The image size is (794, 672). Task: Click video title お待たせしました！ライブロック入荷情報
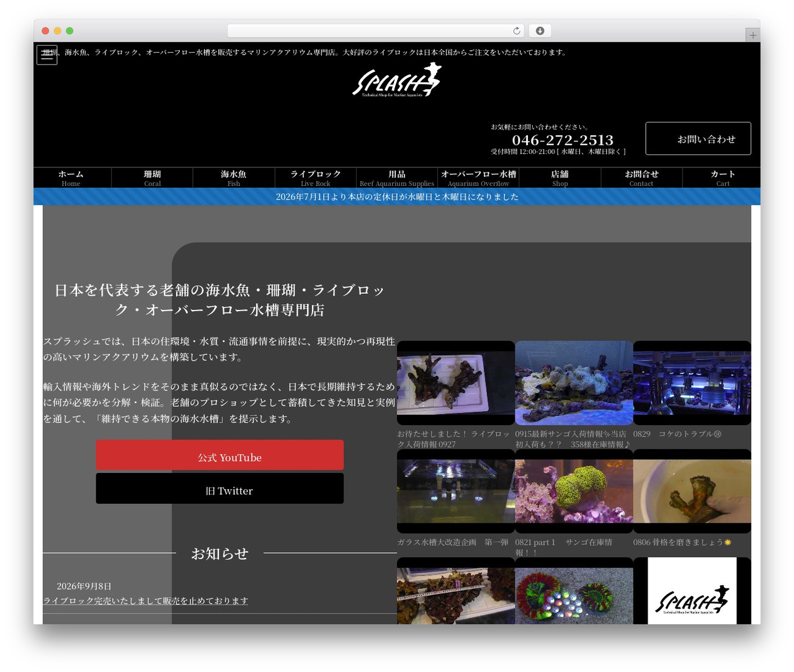tap(453, 439)
